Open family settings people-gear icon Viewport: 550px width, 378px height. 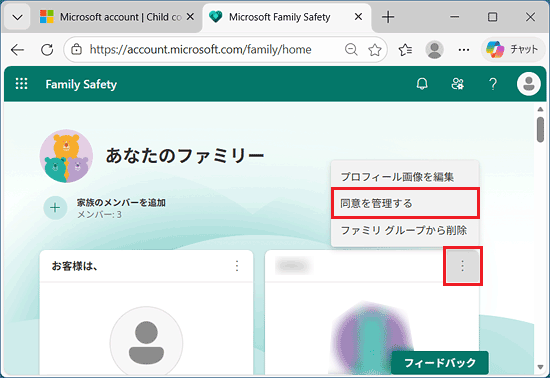tap(457, 84)
